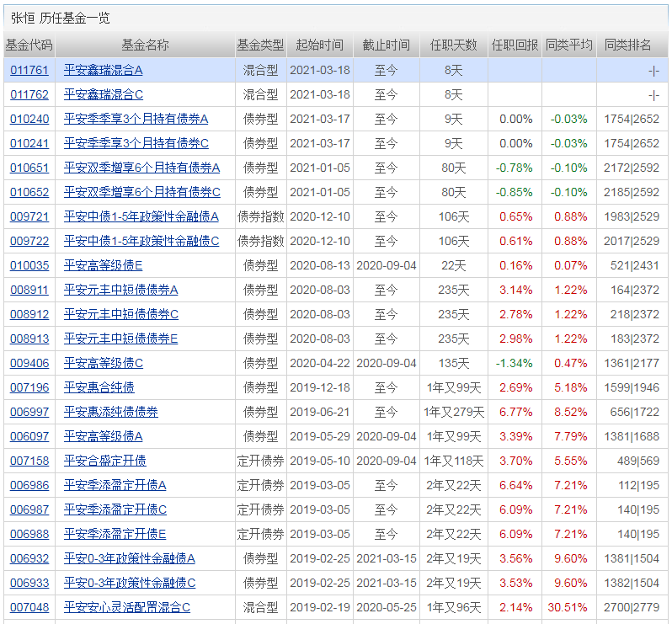Image resolution: width=672 pixels, height=624 pixels.
Task: Open fund code link 006933
Action: click(x=29, y=584)
